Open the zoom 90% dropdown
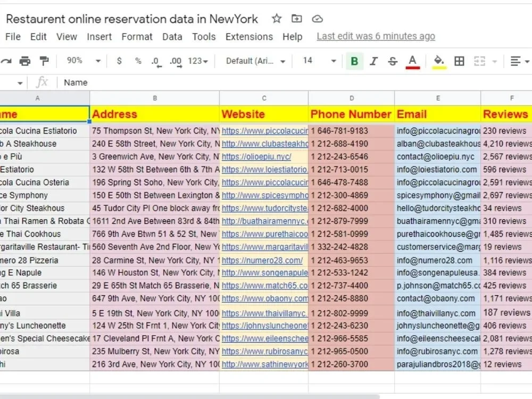Viewport: 532px width, 399px height. pos(84,61)
